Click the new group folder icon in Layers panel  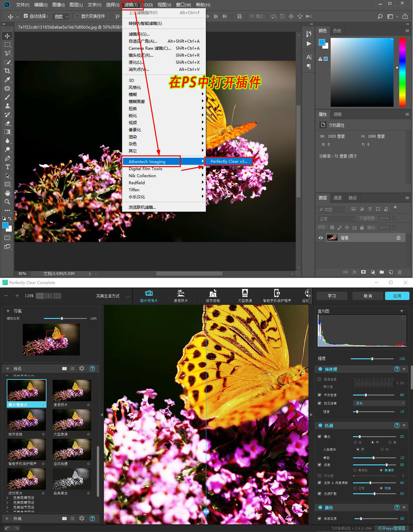[382, 272]
